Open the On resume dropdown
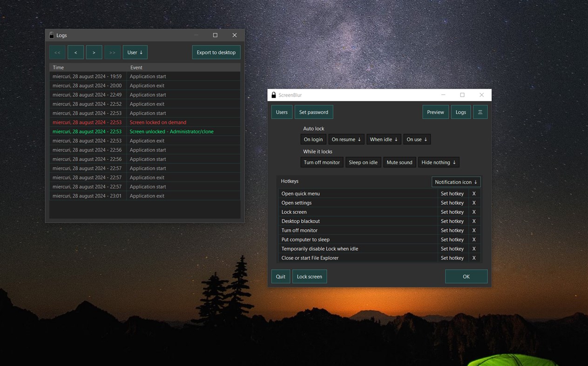The image size is (588, 366). (346, 139)
